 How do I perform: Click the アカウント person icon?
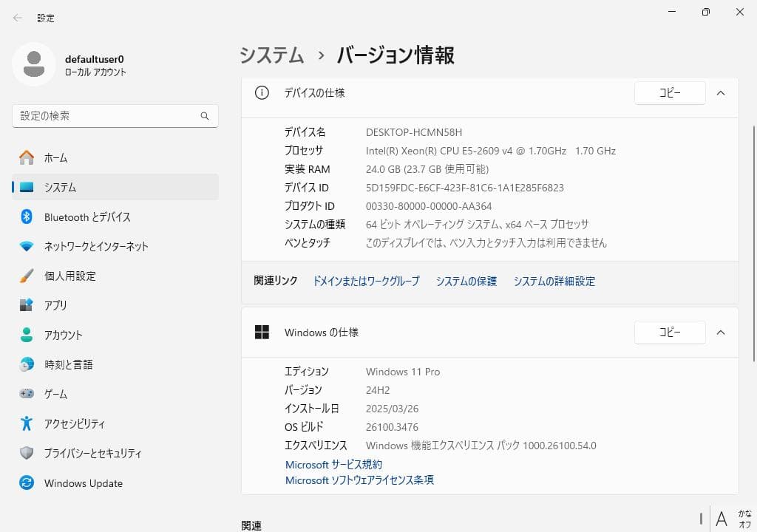pyautogui.click(x=27, y=335)
